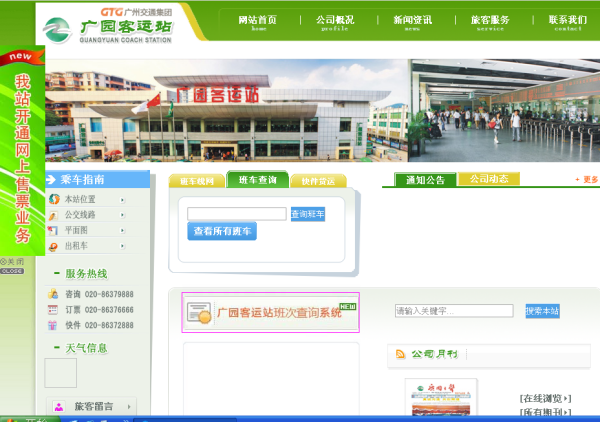Click the 咨询 hotline icon
This screenshot has height=422, width=600.
tap(52, 294)
